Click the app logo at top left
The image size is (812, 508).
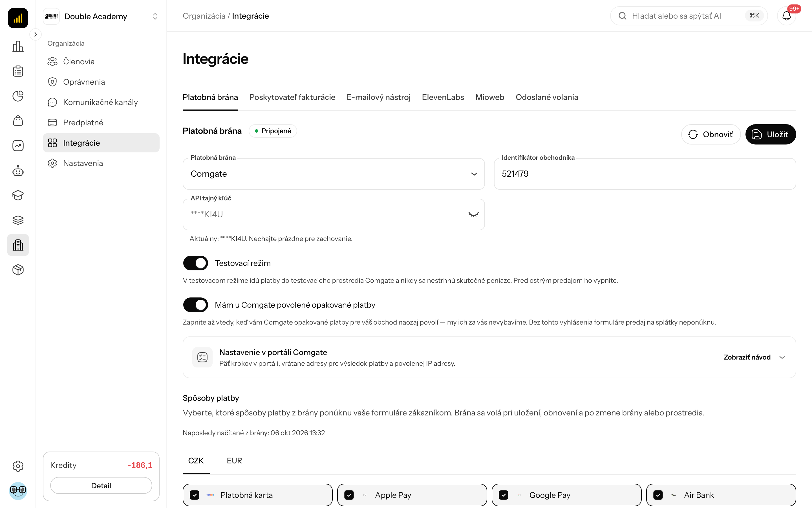tap(18, 18)
